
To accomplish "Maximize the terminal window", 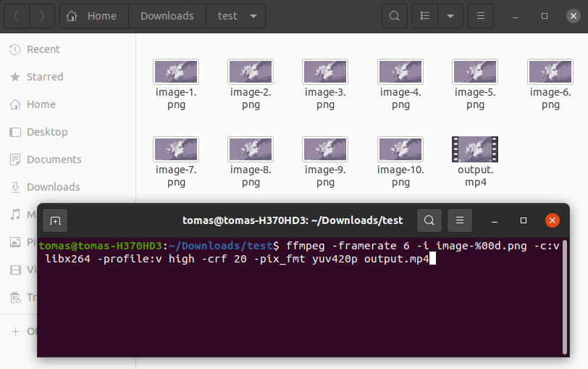I will click(x=524, y=220).
